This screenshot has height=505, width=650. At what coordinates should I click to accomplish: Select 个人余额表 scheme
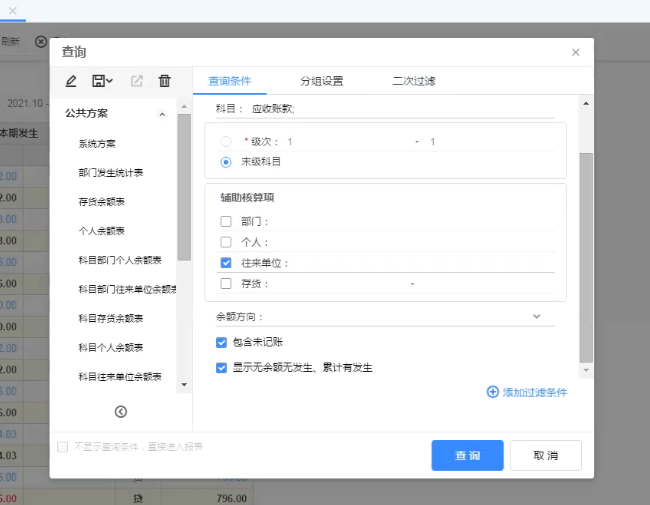pyautogui.click(x=102, y=231)
